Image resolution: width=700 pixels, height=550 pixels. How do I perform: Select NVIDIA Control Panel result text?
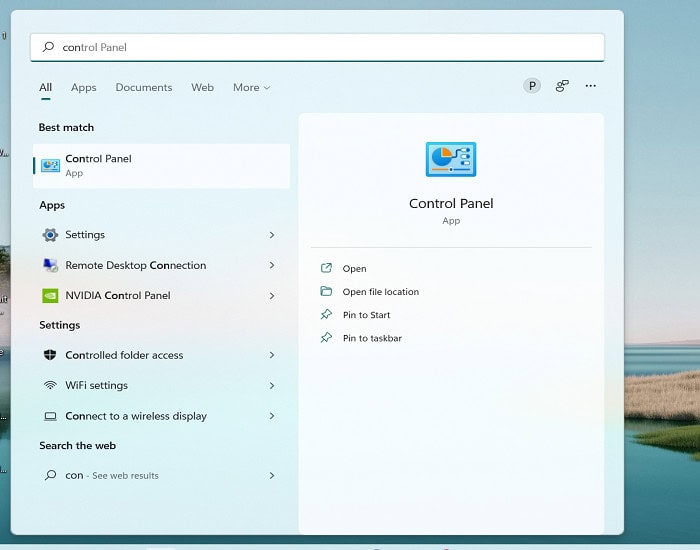[x=118, y=296]
